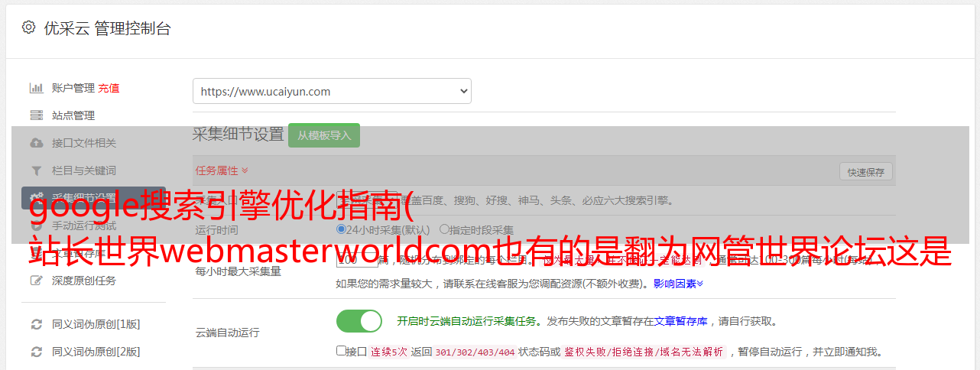The height and width of the screenshot is (370, 980).
Task: Click the red 充值 link
Action: click(109, 88)
